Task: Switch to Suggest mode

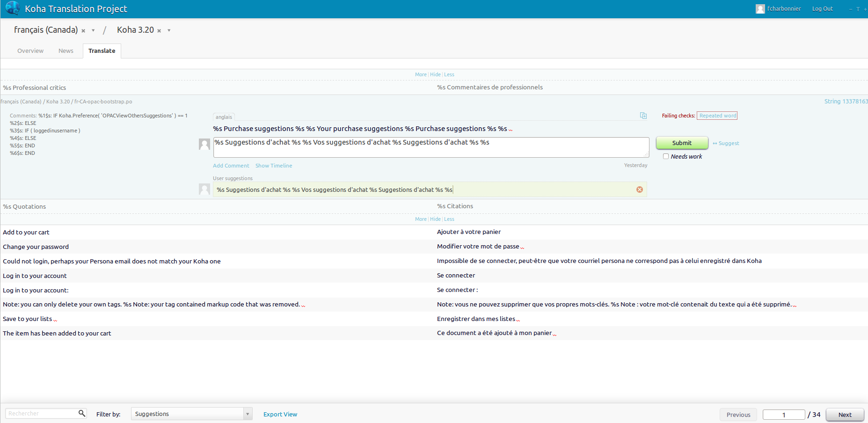Action: [726, 143]
